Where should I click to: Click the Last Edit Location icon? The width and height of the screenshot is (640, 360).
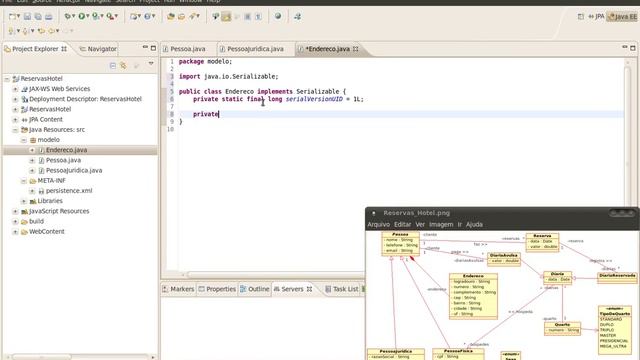[41, 31]
